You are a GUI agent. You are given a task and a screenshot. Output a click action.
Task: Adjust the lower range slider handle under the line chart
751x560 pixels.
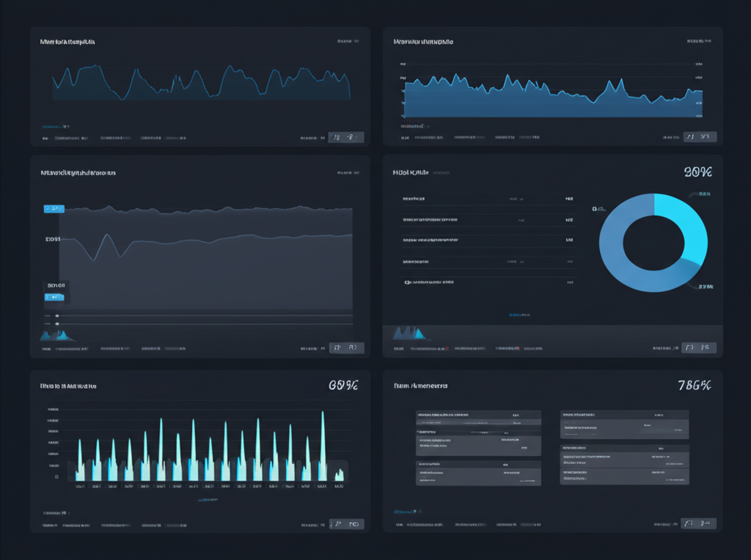coord(57,323)
